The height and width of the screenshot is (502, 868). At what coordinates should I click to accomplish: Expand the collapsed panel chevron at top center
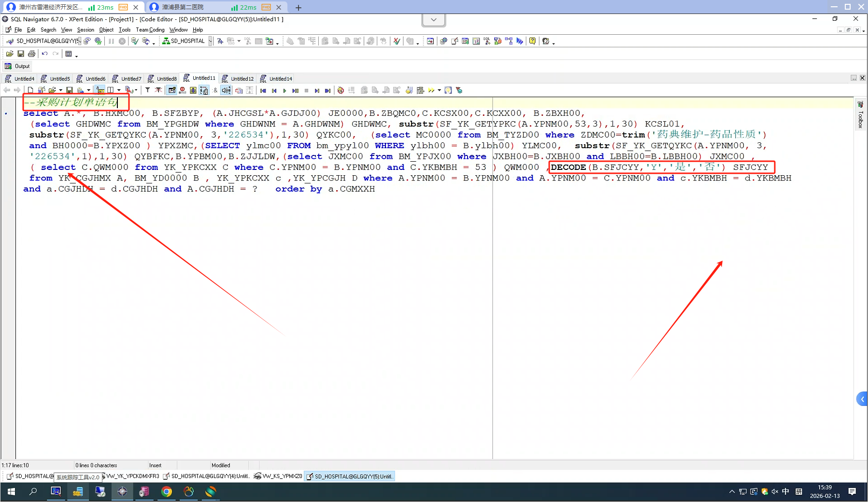click(433, 20)
